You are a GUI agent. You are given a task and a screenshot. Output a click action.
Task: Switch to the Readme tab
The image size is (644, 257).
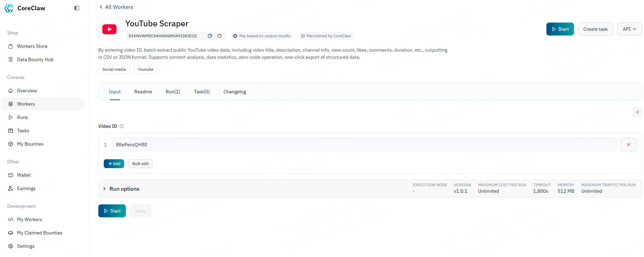[x=143, y=92]
